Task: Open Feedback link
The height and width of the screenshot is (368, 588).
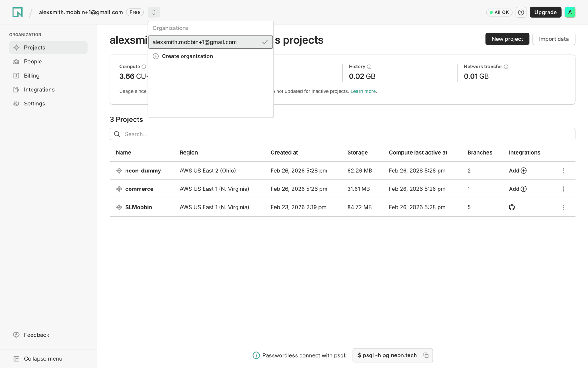Action: 36,335
